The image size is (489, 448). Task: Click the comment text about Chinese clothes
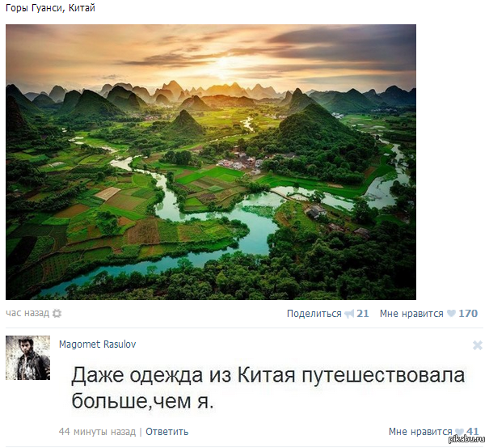268,388
